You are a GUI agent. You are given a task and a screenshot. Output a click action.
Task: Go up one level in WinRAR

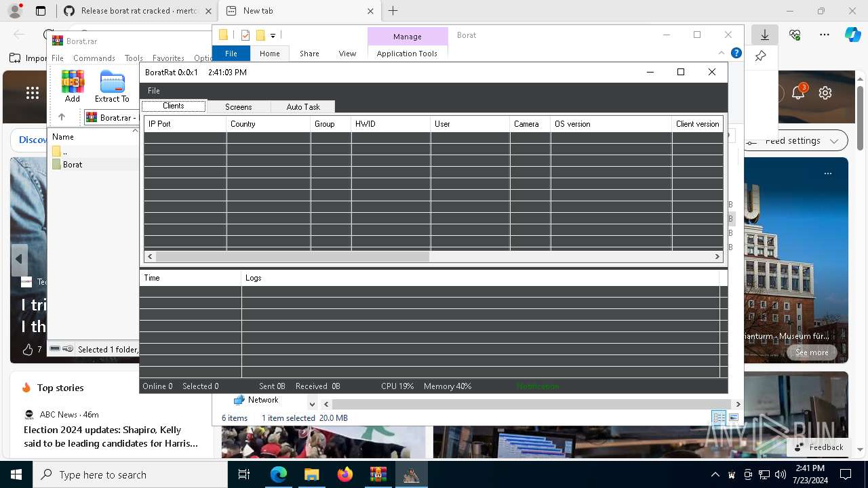(x=62, y=117)
